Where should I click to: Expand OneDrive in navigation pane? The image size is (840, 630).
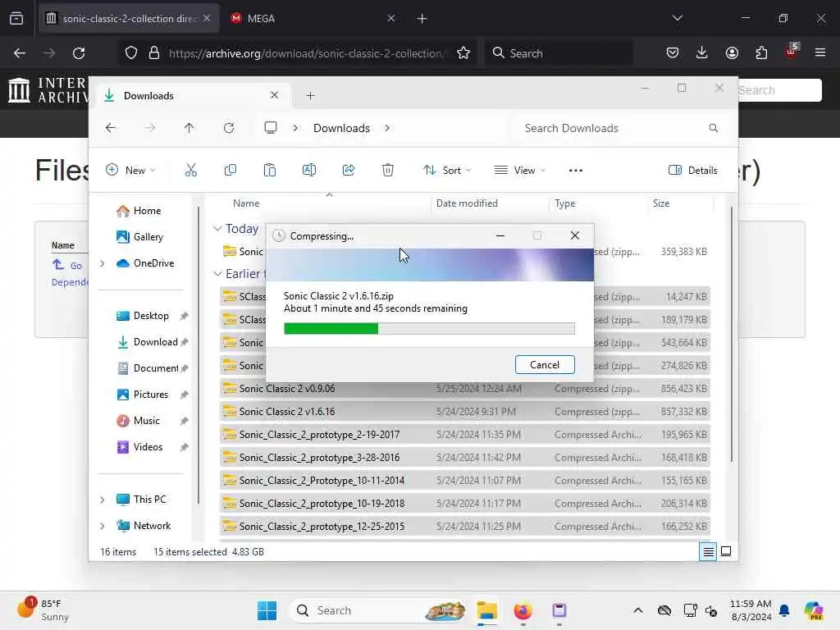pos(102,263)
